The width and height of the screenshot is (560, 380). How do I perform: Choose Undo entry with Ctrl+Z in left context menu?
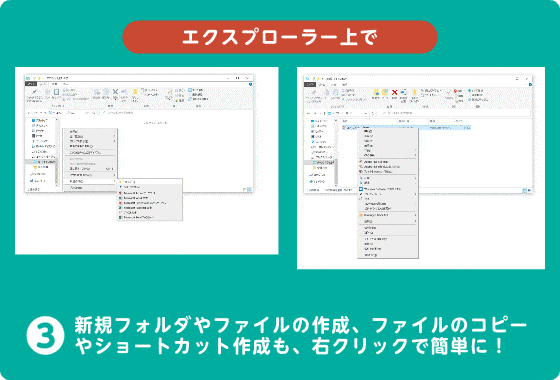[90, 168]
